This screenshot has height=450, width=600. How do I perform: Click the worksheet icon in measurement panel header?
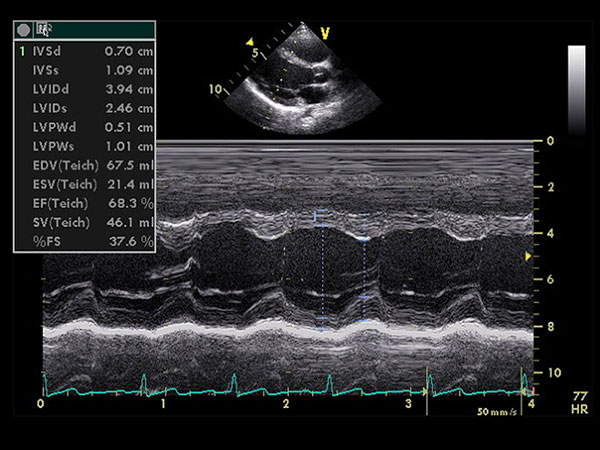(43, 30)
